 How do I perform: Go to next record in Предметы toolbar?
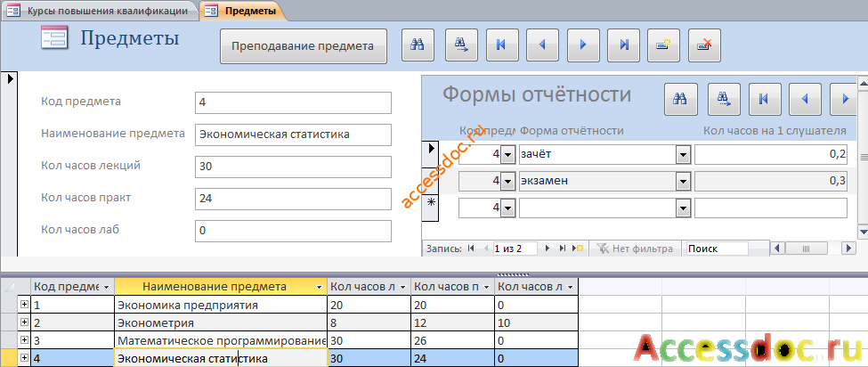pos(583,45)
